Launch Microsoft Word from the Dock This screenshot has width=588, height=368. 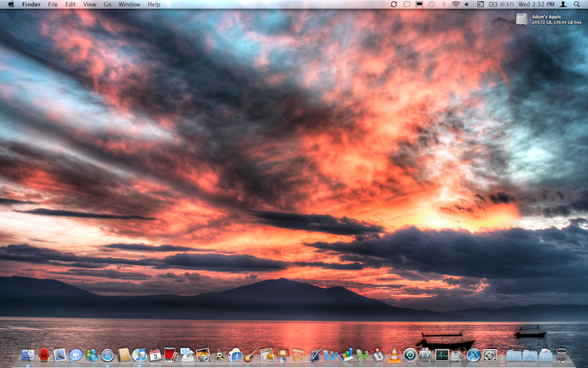click(x=331, y=355)
